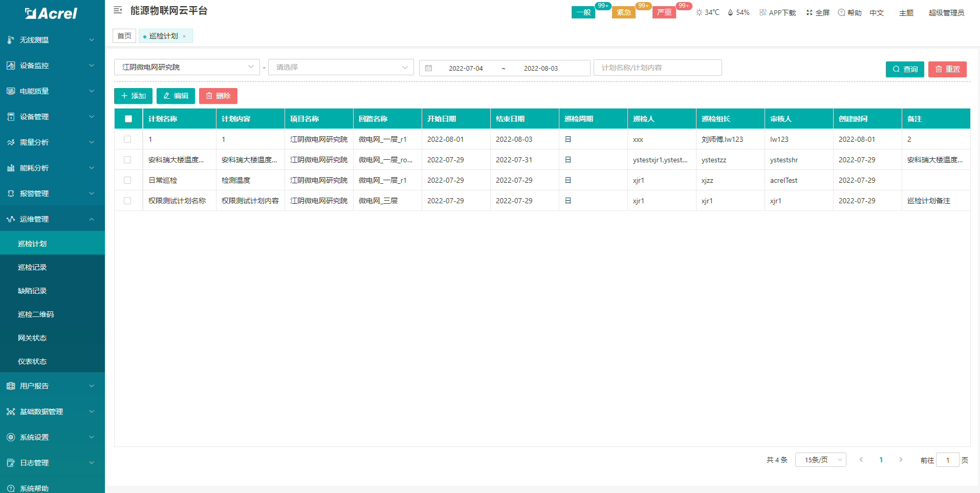
Task: Open the 15条/页 page size dropdown
Action: (820, 460)
